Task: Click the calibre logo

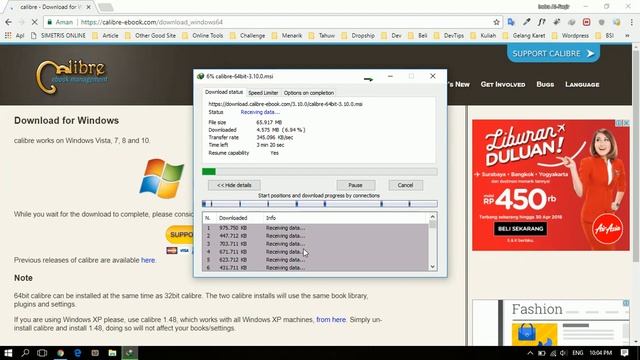Action: click(x=72, y=77)
